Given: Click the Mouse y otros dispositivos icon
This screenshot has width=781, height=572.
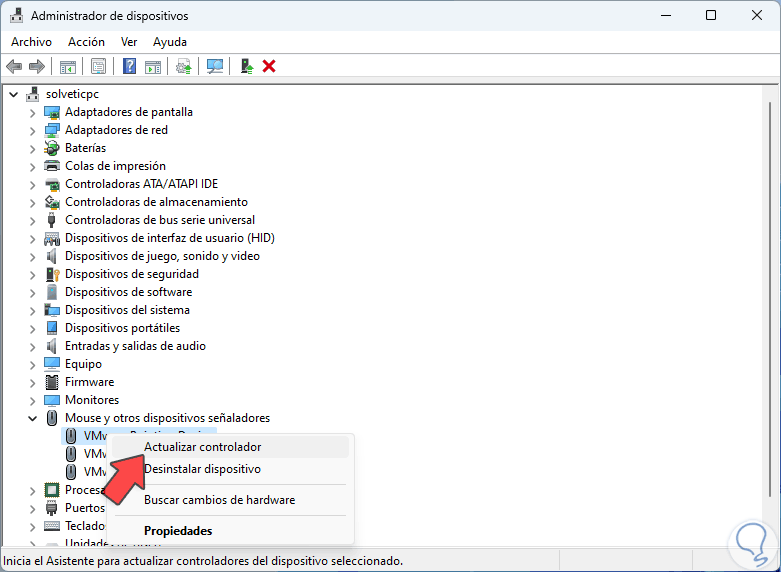Looking at the screenshot, I should (52, 418).
